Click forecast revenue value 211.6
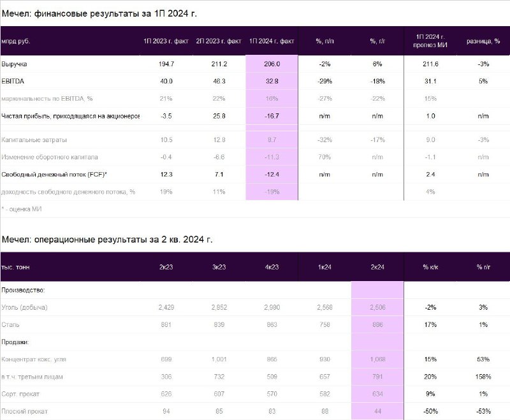The height and width of the screenshot is (420, 510). (430, 64)
